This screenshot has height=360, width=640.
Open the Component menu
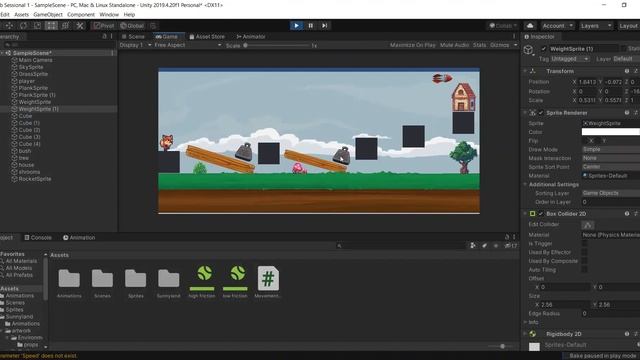[81, 15]
